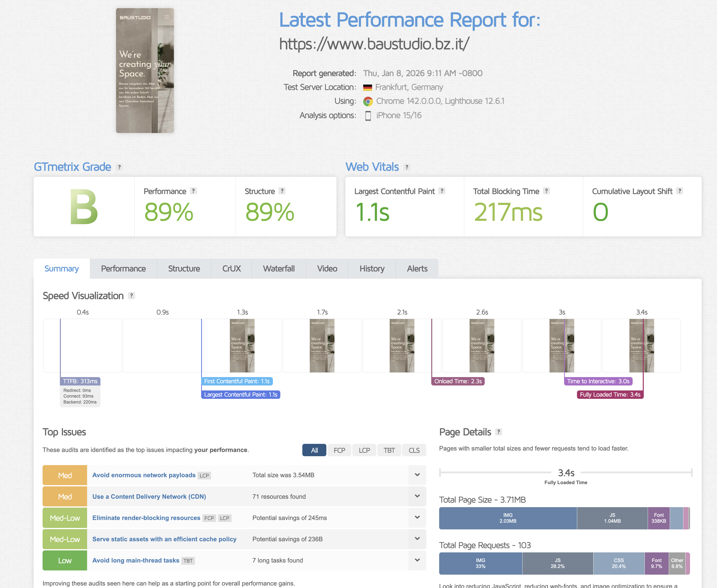Open the CrUX tab
Image resolution: width=717 pixels, height=588 pixels.
(x=231, y=269)
